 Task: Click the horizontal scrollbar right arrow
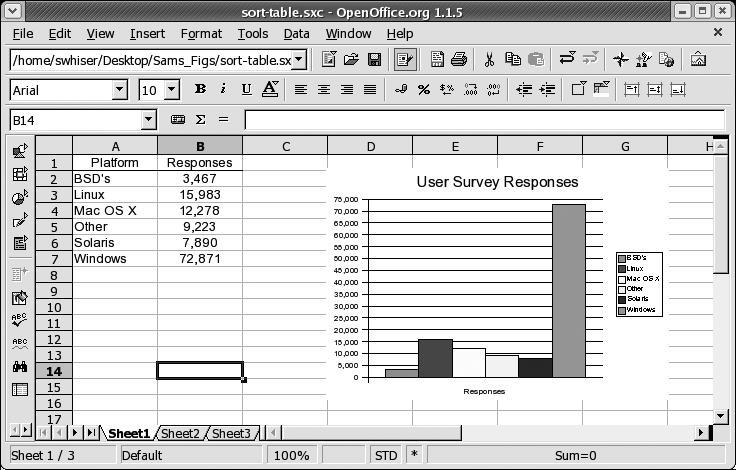click(701, 432)
